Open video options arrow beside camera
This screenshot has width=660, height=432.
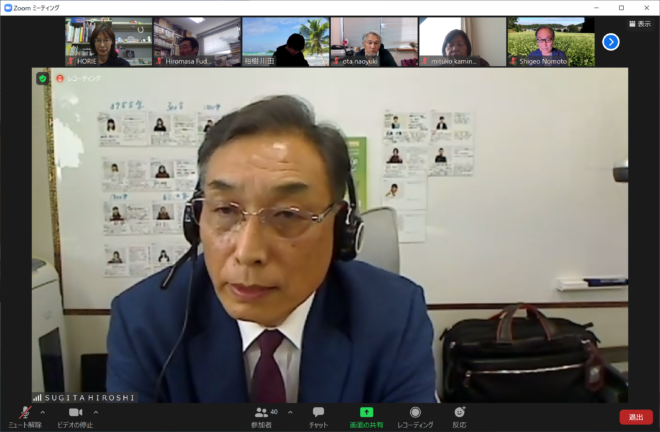(x=96, y=411)
